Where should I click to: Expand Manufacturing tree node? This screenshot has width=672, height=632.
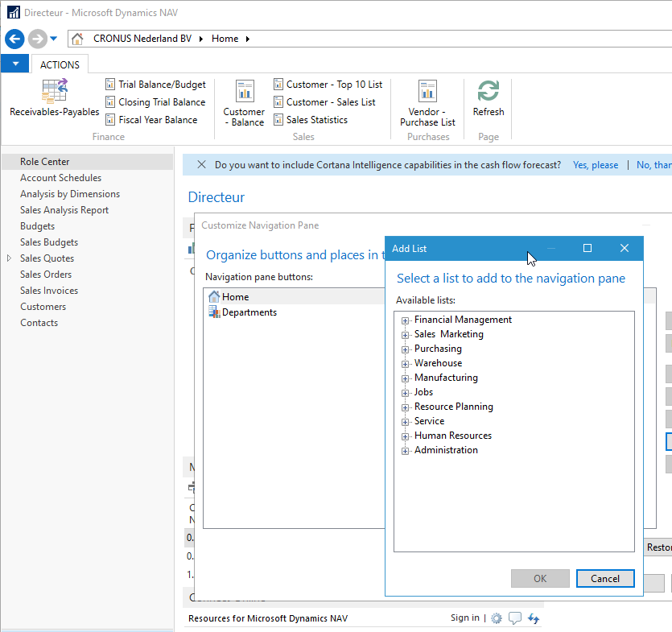(x=405, y=378)
